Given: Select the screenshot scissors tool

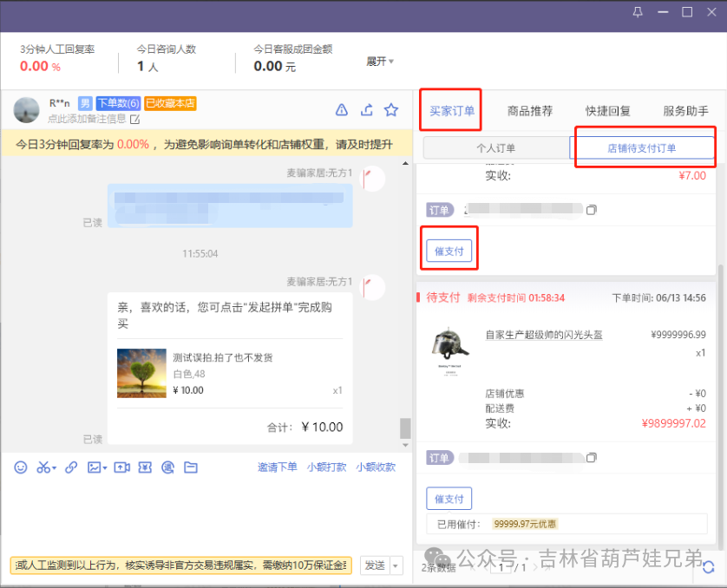Looking at the screenshot, I should coord(43,467).
